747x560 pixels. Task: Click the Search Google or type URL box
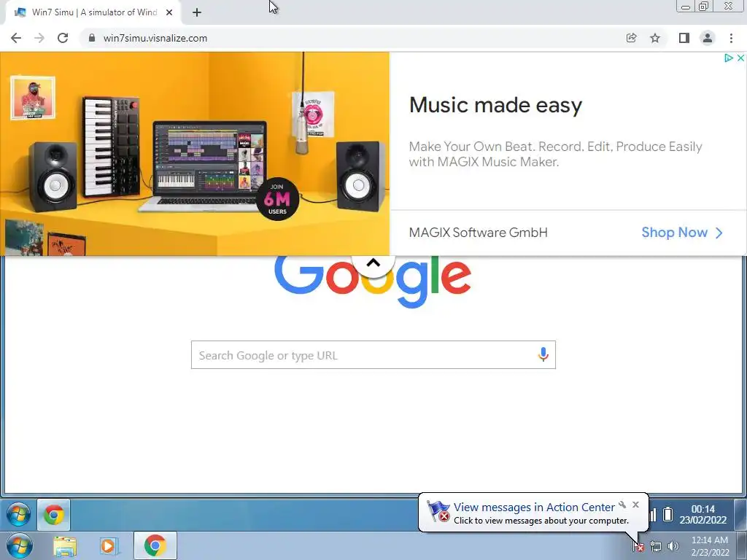pyautogui.click(x=373, y=355)
